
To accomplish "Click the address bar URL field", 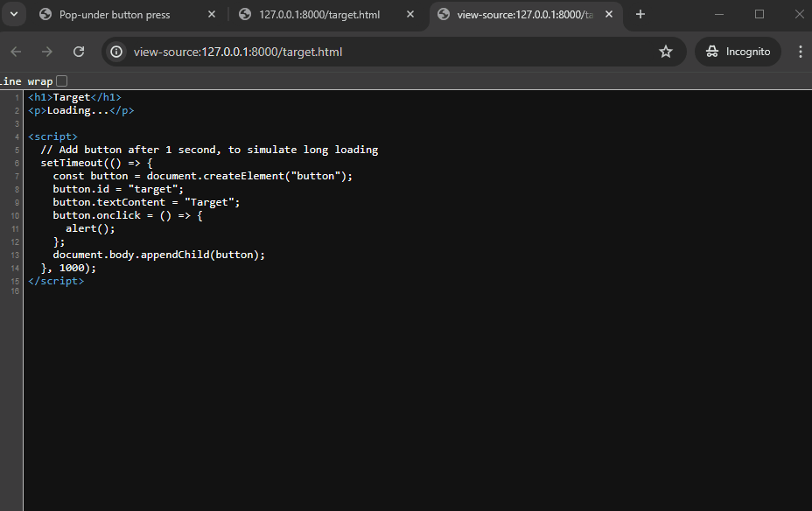I will 385,52.
